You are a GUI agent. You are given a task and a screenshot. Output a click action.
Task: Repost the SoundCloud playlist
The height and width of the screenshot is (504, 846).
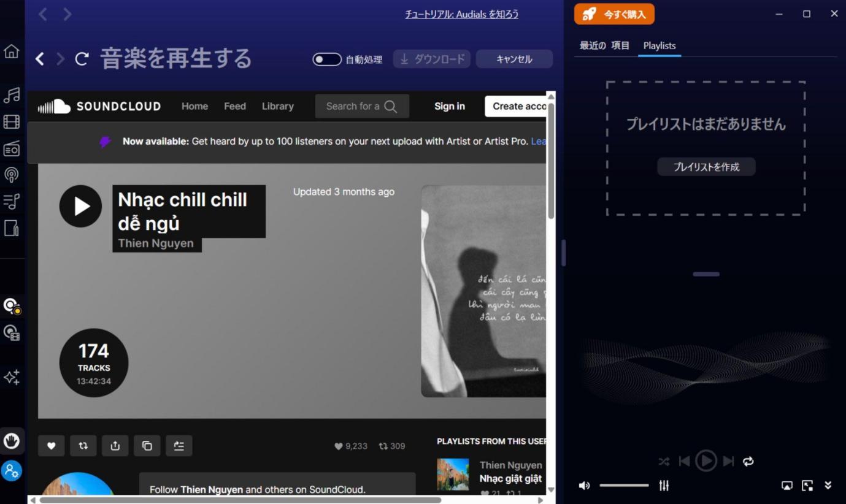(x=83, y=446)
